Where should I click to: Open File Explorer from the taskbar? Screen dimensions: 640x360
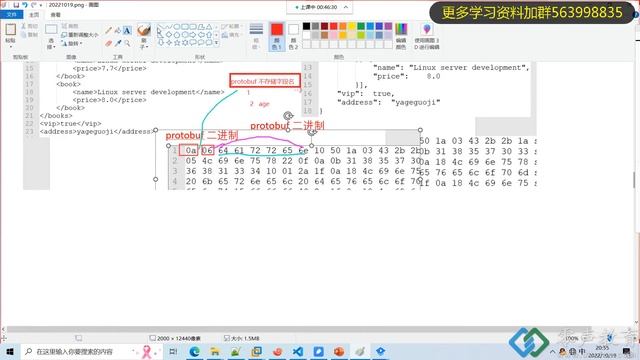tap(215, 351)
